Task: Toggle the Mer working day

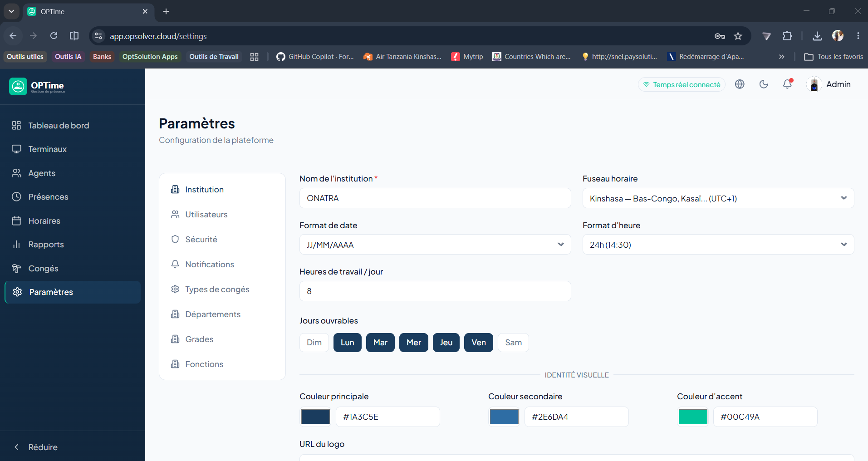Action: pyautogui.click(x=414, y=343)
